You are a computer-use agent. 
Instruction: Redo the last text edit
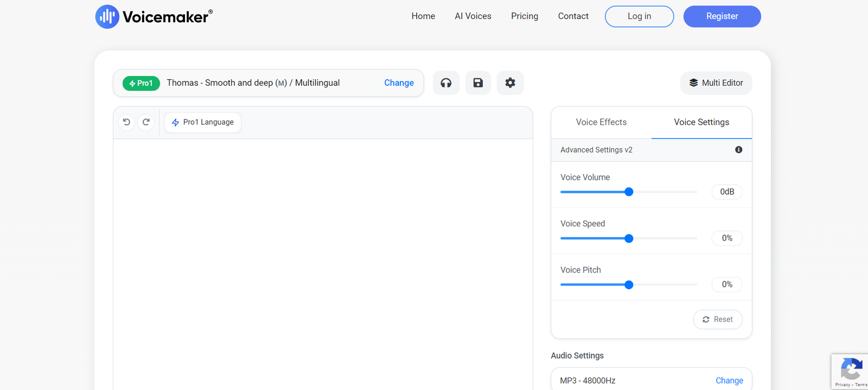coord(146,122)
